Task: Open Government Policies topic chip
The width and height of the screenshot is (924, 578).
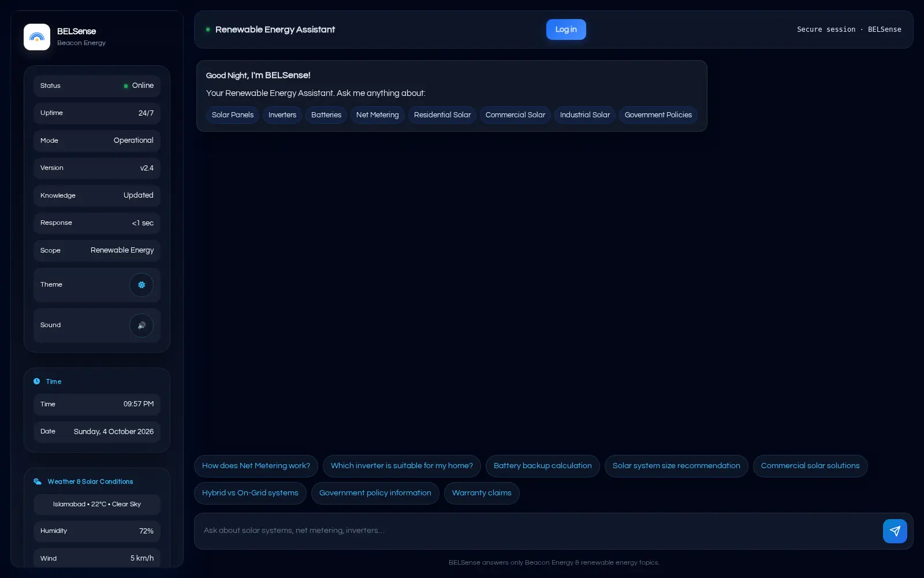Action: click(x=658, y=115)
